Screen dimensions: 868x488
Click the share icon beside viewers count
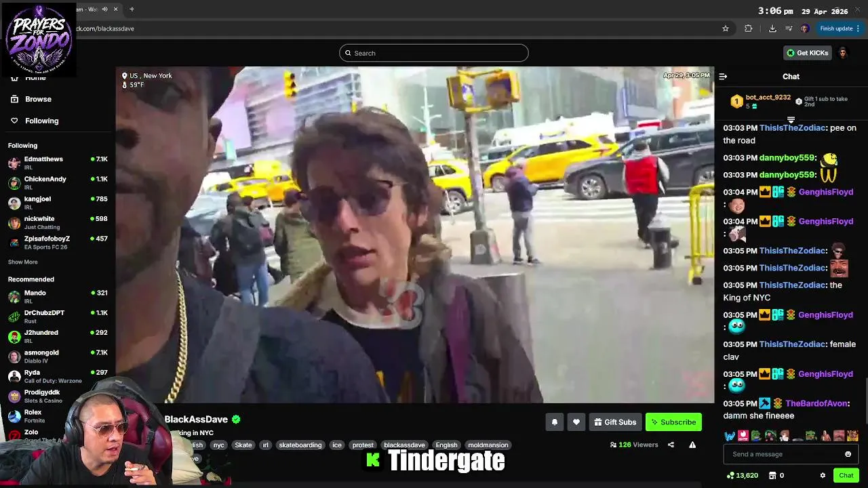671,445
